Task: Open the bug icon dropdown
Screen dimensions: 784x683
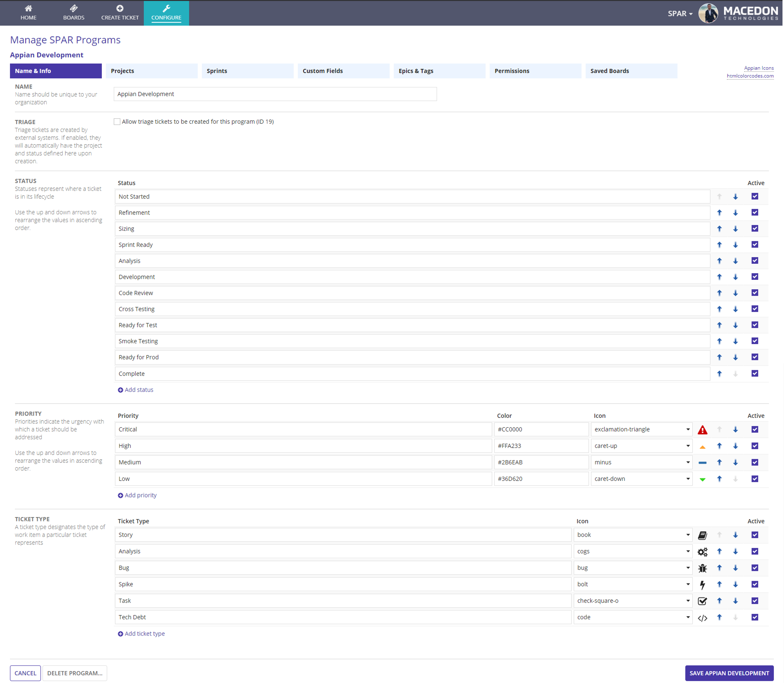Action: [x=633, y=568]
